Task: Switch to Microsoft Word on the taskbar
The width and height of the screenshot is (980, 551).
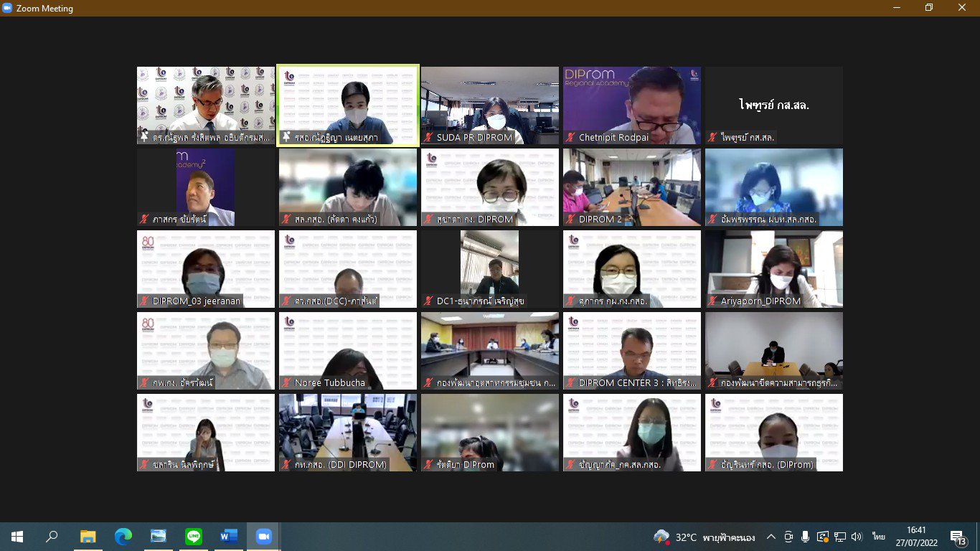Action: [x=229, y=537]
